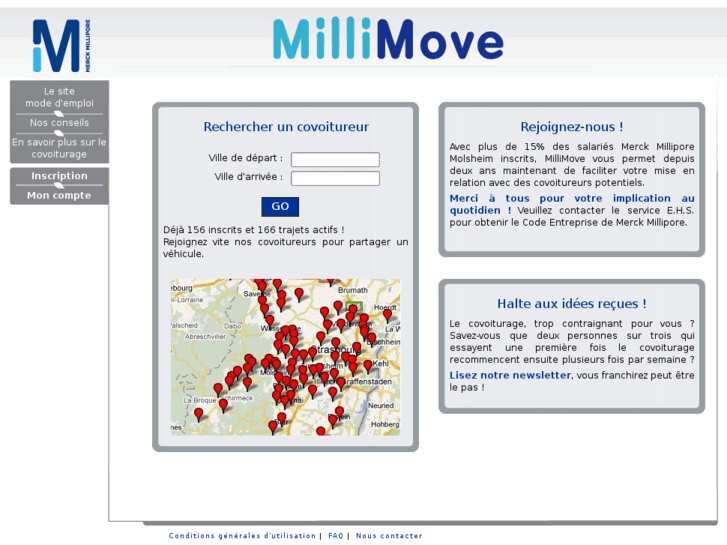Focus the 'Ville d'arrivée' input field
This screenshot has width=727, height=545.
point(335,178)
